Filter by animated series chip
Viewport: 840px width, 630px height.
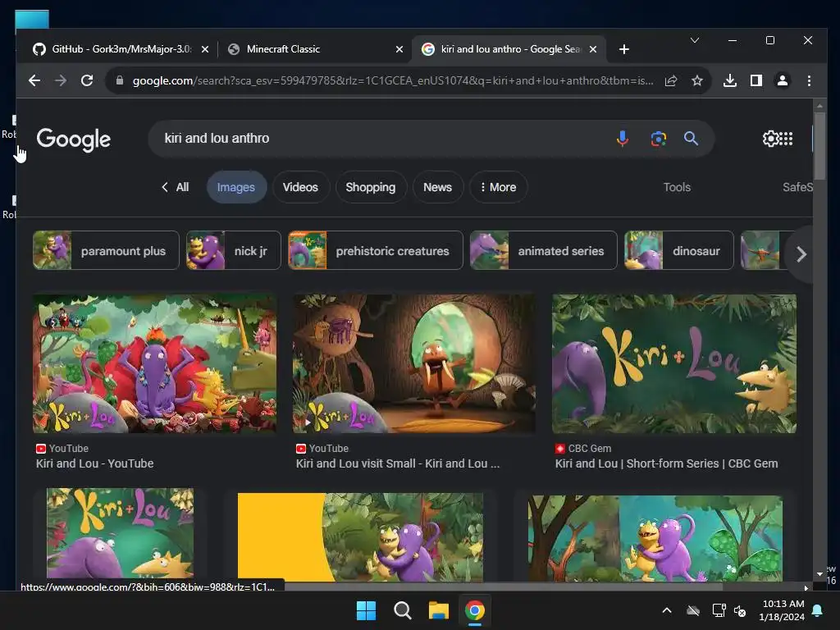543,251
